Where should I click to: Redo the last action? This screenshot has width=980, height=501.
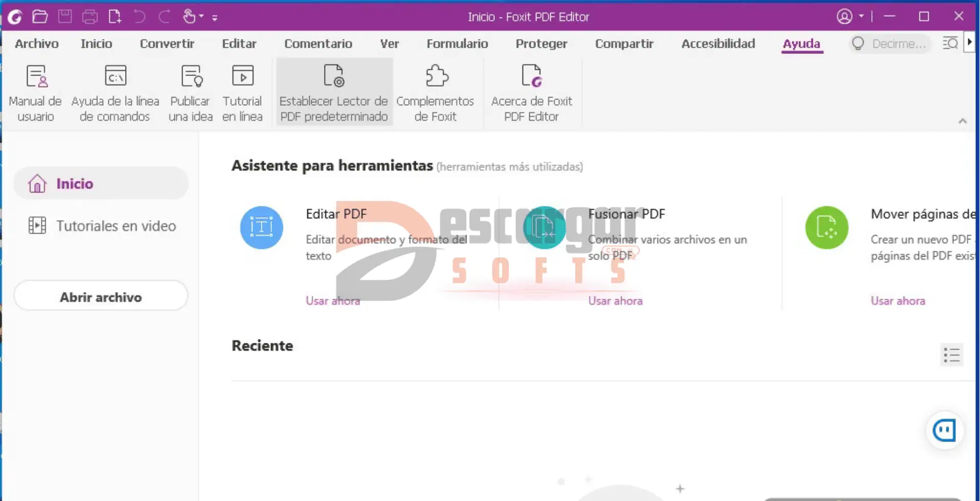165,17
